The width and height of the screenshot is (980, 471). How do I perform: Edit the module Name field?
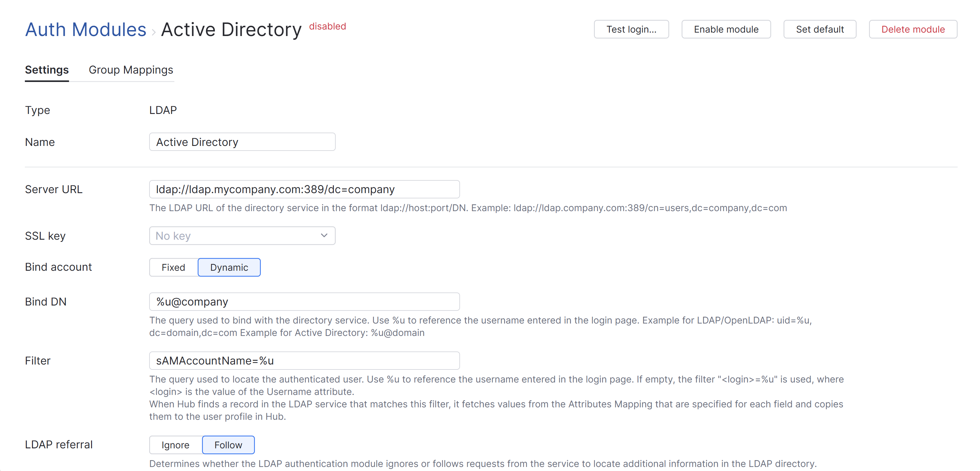click(242, 142)
